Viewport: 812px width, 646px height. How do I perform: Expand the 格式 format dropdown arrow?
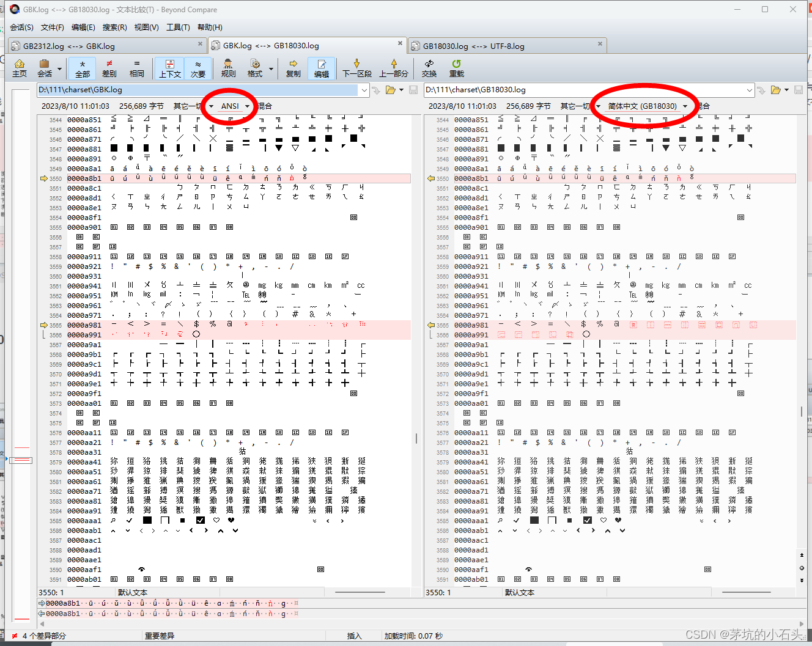tap(271, 68)
